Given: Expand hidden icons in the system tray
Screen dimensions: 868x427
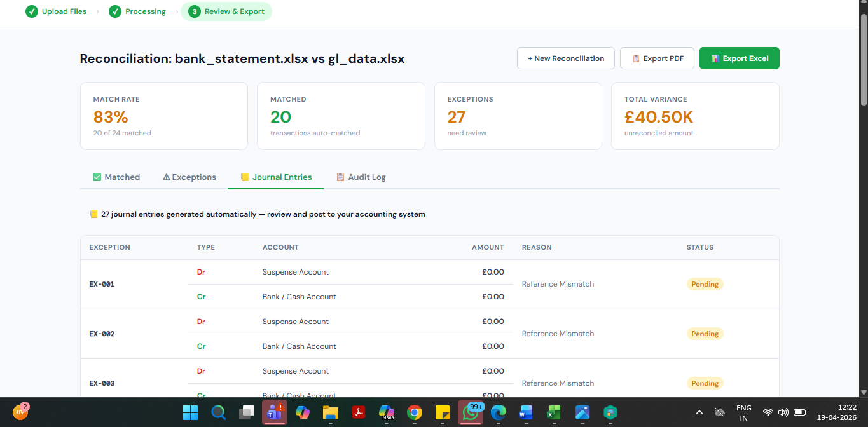Looking at the screenshot, I should point(699,412).
